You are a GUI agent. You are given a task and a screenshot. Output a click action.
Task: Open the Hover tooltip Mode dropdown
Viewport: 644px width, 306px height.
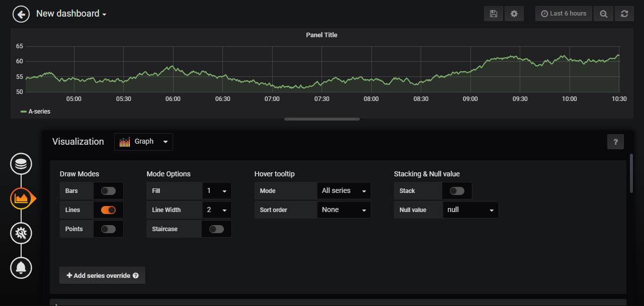click(344, 191)
